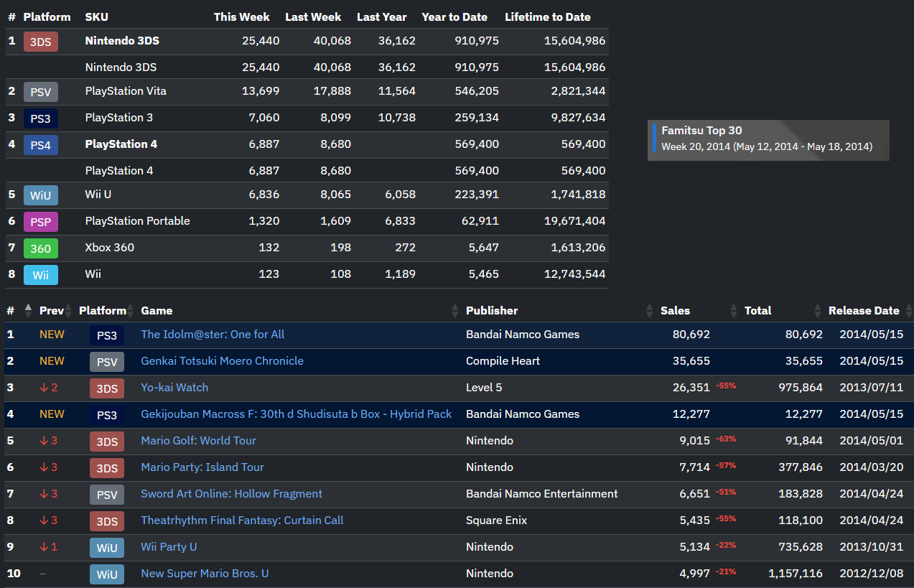Screen dimensions: 914x588
Task: Click PS3 badge in The Idolm@ster row
Action: click(x=107, y=335)
